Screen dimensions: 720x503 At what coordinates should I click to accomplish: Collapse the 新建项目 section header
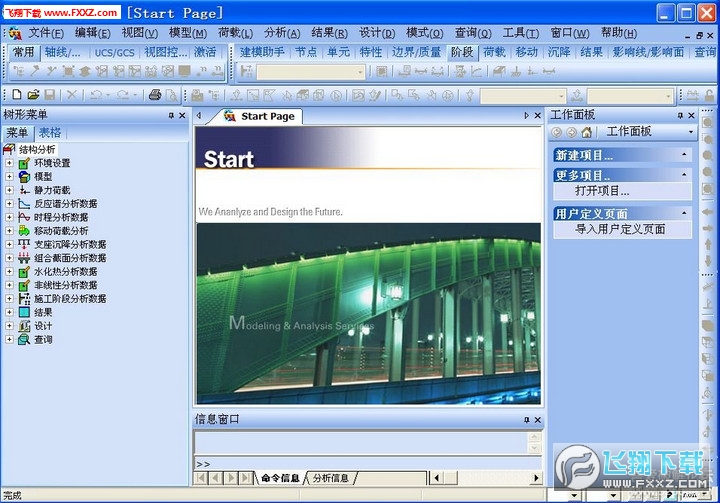click(x=684, y=155)
